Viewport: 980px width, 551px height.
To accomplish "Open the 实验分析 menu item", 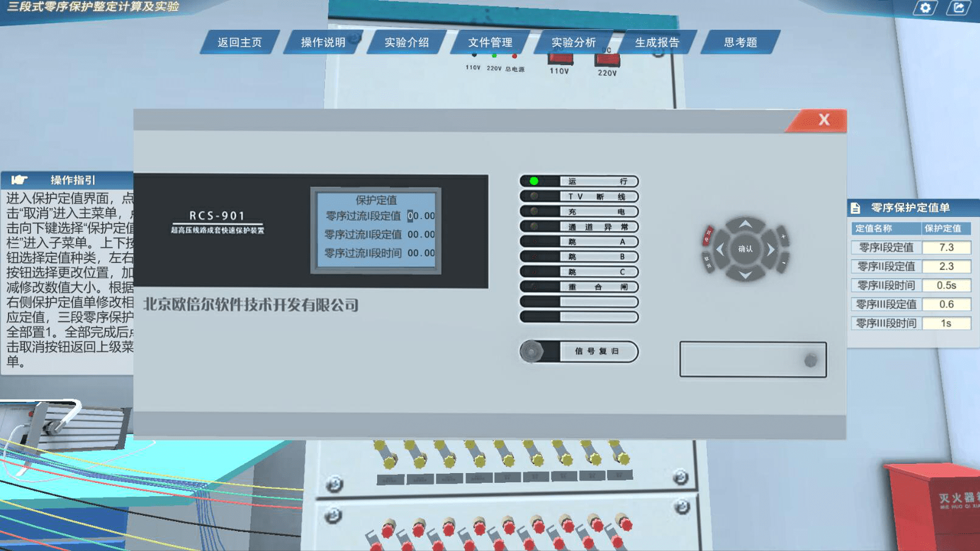I will pos(573,42).
